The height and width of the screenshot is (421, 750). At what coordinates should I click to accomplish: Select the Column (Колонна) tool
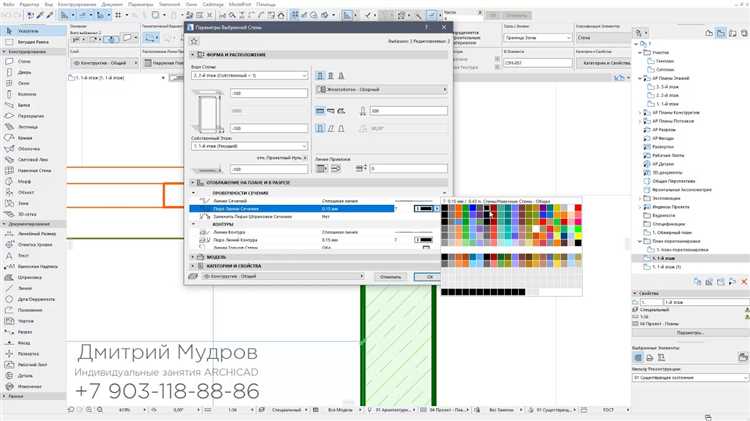pyautogui.click(x=33, y=94)
